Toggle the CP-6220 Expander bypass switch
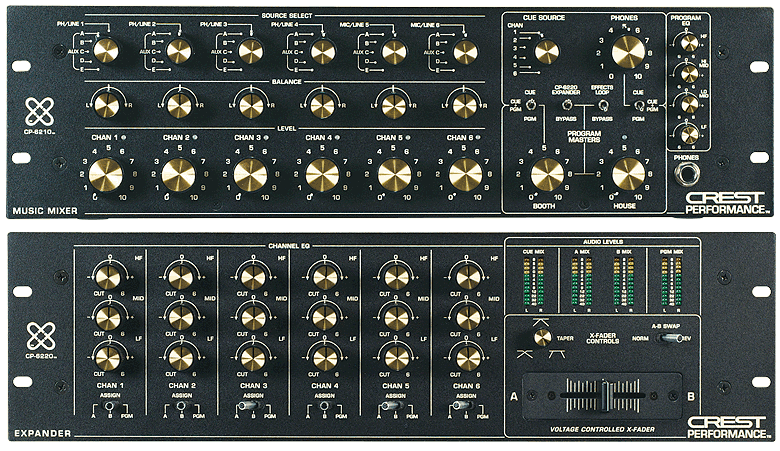780x451 pixels. 566,105
